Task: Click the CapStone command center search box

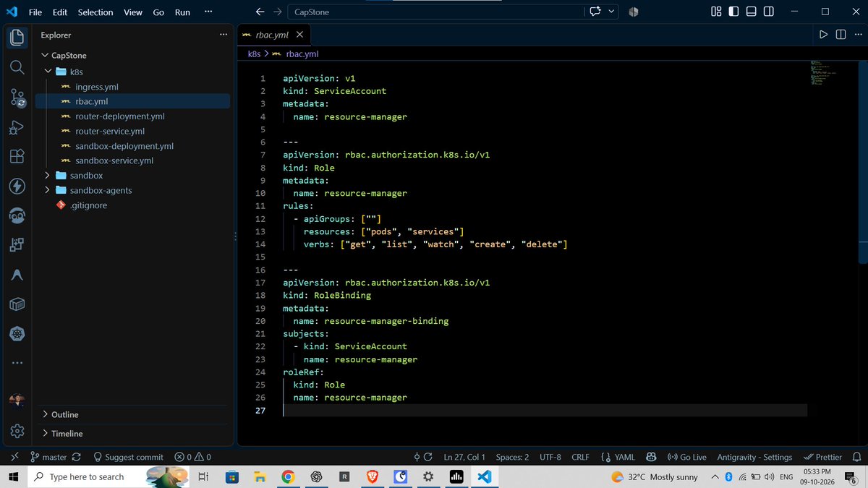Action: point(436,12)
